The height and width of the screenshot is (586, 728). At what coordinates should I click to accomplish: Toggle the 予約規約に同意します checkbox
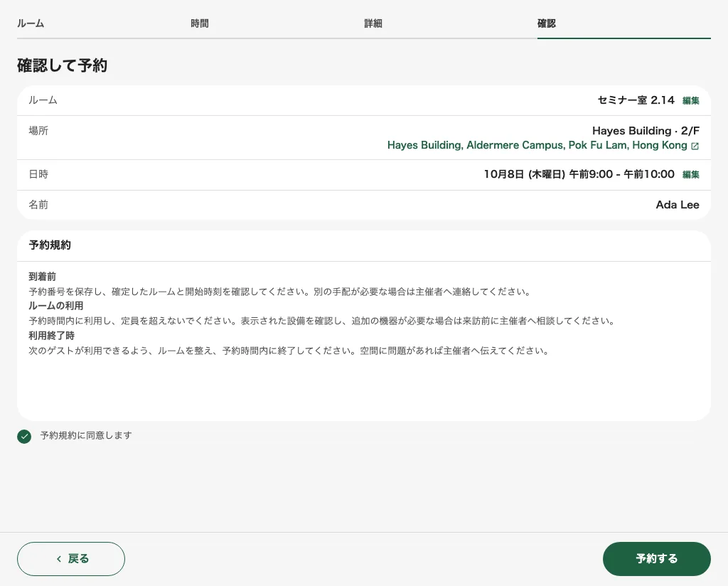point(24,437)
